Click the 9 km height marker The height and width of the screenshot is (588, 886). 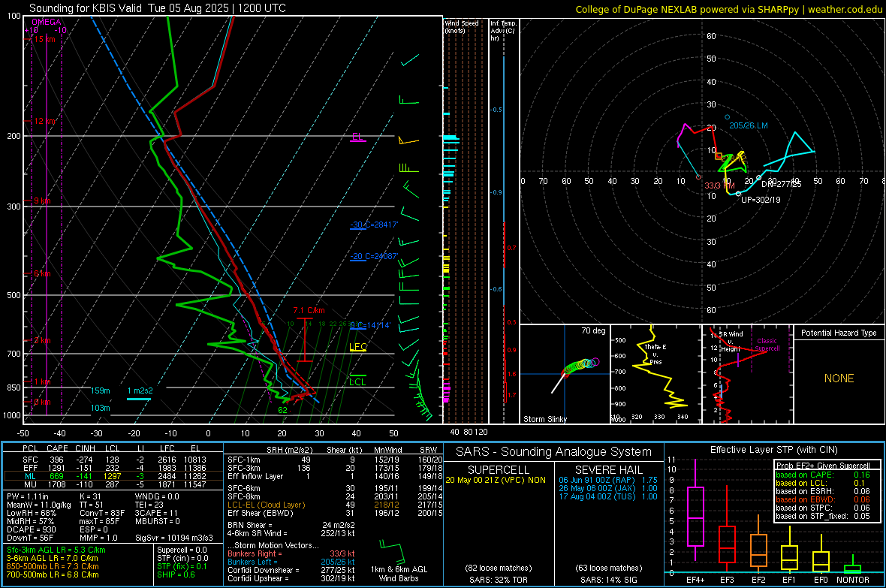(42, 201)
